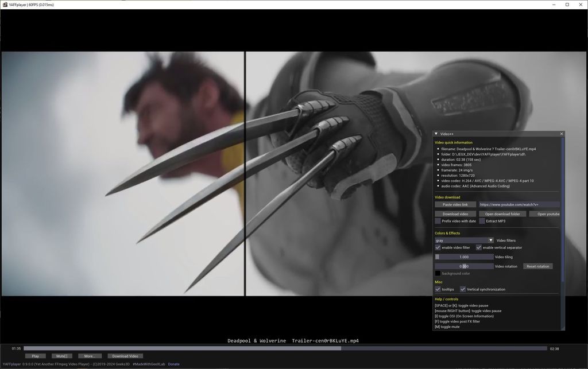Click the Download video button in panel

coord(455,214)
